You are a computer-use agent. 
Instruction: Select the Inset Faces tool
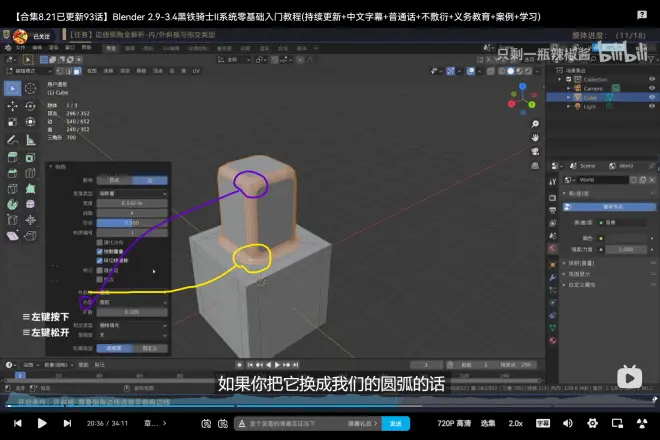click(x=30, y=157)
